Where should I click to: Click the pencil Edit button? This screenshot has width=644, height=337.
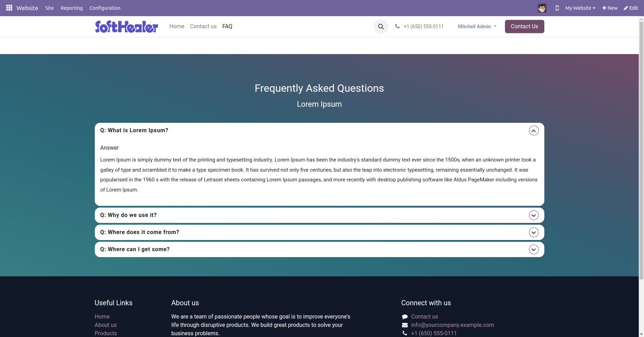(631, 8)
